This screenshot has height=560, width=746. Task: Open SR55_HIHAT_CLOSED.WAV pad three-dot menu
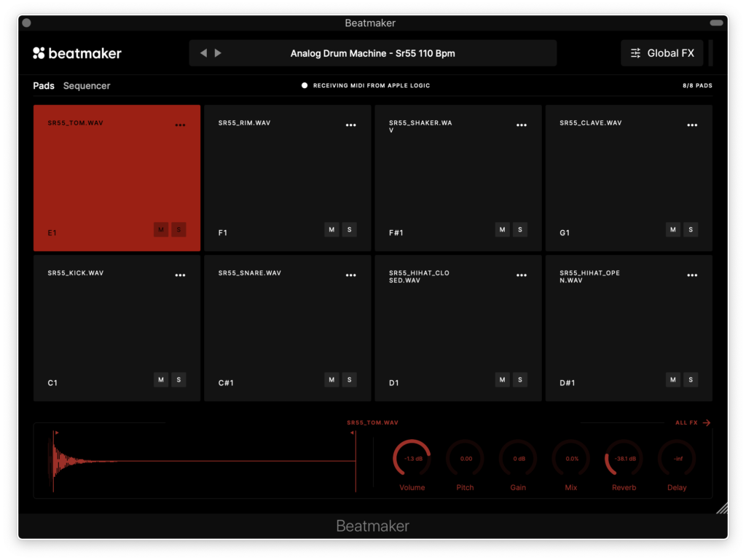click(522, 275)
